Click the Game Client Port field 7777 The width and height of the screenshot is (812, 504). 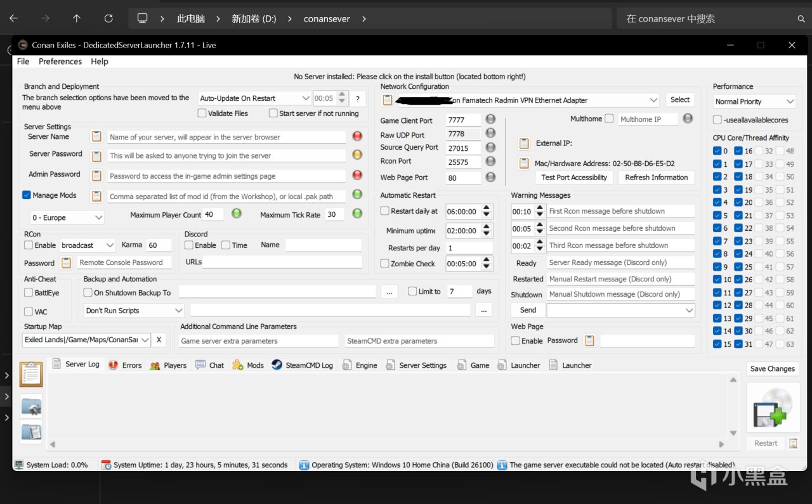click(x=463, y=120)
